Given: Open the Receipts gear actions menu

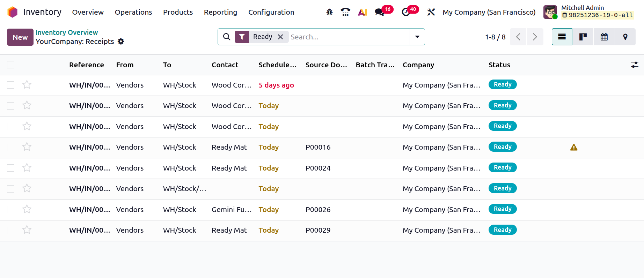Looking at the screenshot, I should coord(121,42).
